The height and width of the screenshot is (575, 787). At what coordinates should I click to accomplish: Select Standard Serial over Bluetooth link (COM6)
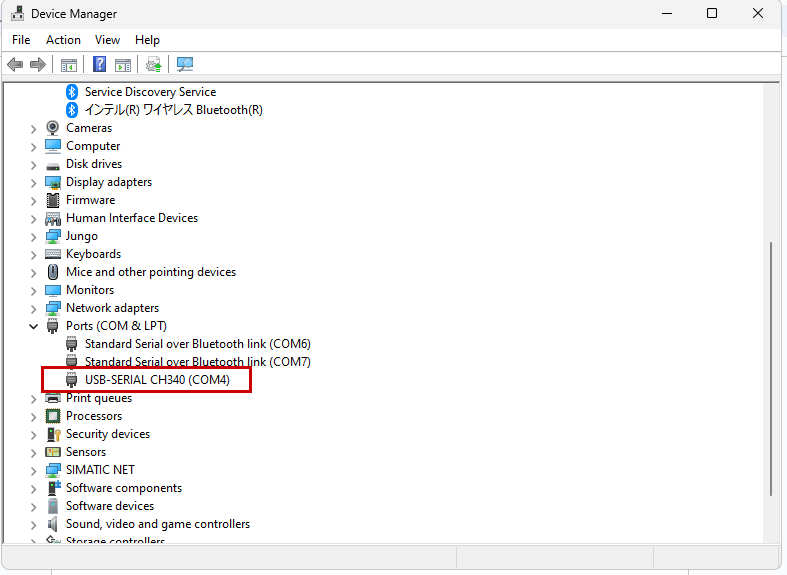click(197, 344)
